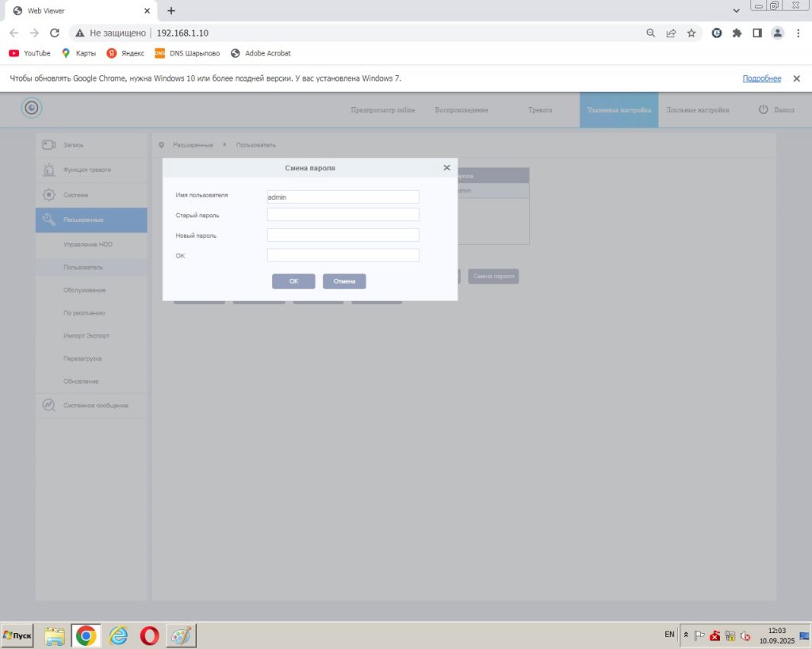Click the Пуск start button
Viewport: 812px width, 649px height.
[17, 636]
